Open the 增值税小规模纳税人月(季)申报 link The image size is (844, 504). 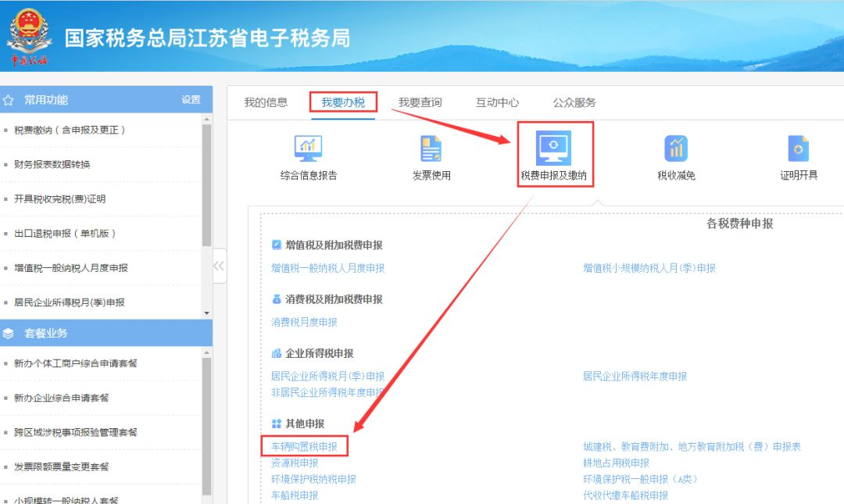tap(649, 268)
